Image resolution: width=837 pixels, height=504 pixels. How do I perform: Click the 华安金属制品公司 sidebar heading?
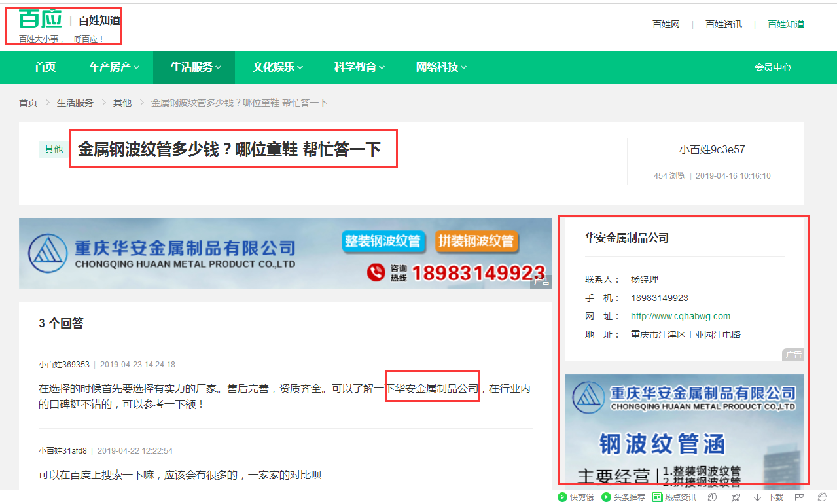pos(627,238)
